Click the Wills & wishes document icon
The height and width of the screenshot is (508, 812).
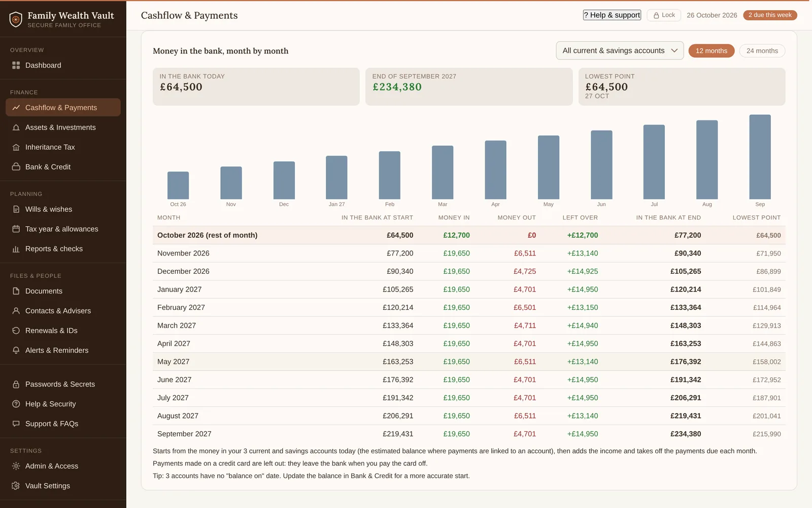pos(16,209)
